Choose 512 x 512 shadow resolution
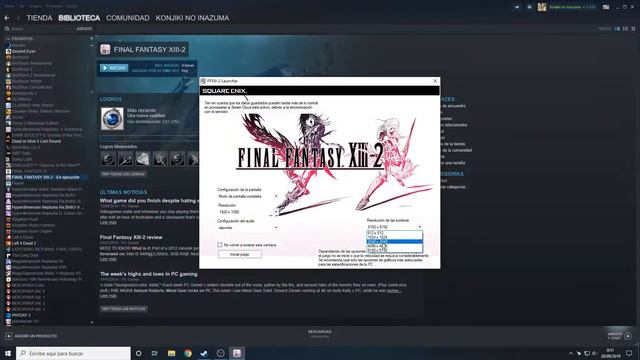The image size is (640, 360). (394, 233)
